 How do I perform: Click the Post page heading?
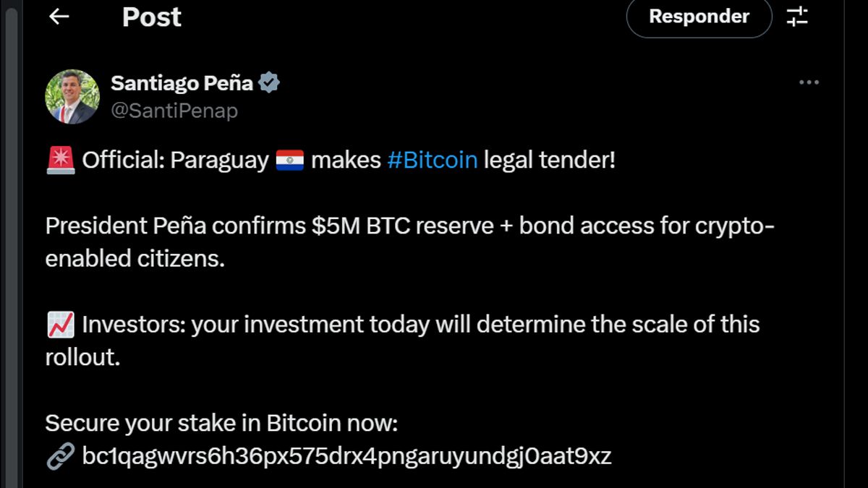click(151, 17)
